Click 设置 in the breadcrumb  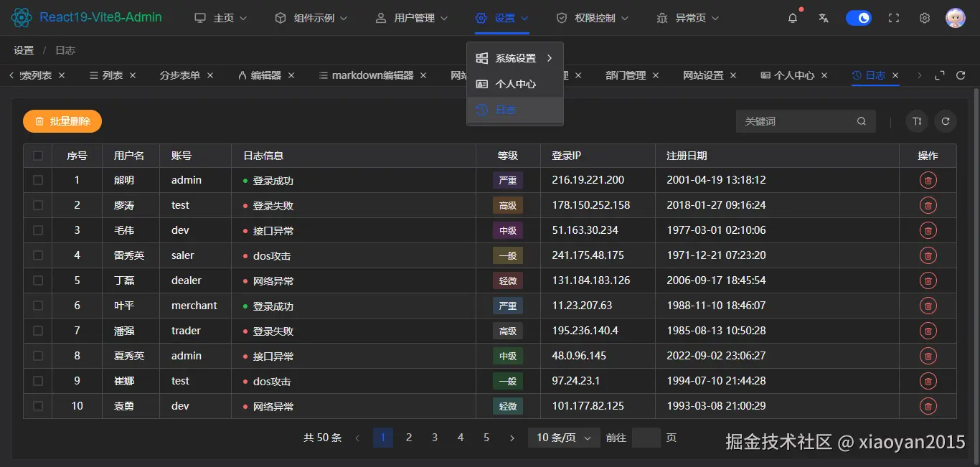point(24,50)
